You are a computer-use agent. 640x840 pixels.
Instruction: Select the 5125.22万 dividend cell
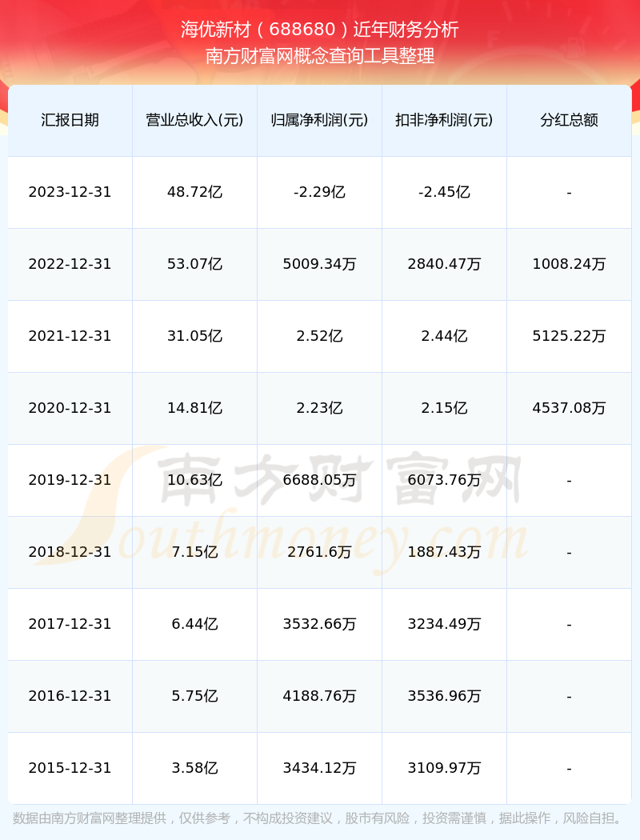(x=570, y=337)
